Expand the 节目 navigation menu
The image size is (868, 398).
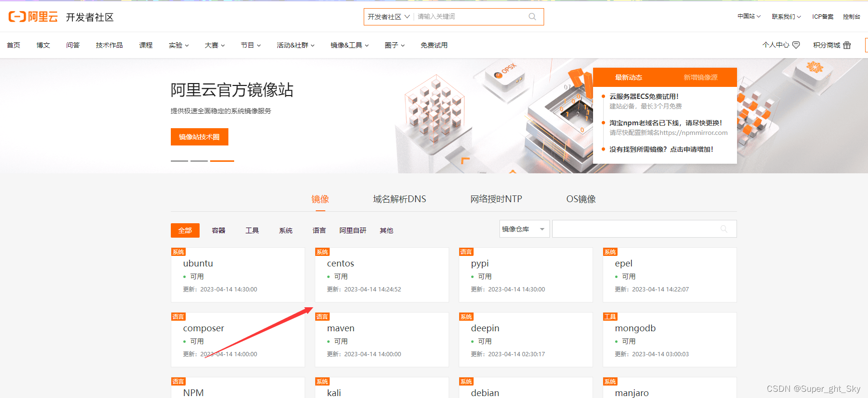coord(251,45)
